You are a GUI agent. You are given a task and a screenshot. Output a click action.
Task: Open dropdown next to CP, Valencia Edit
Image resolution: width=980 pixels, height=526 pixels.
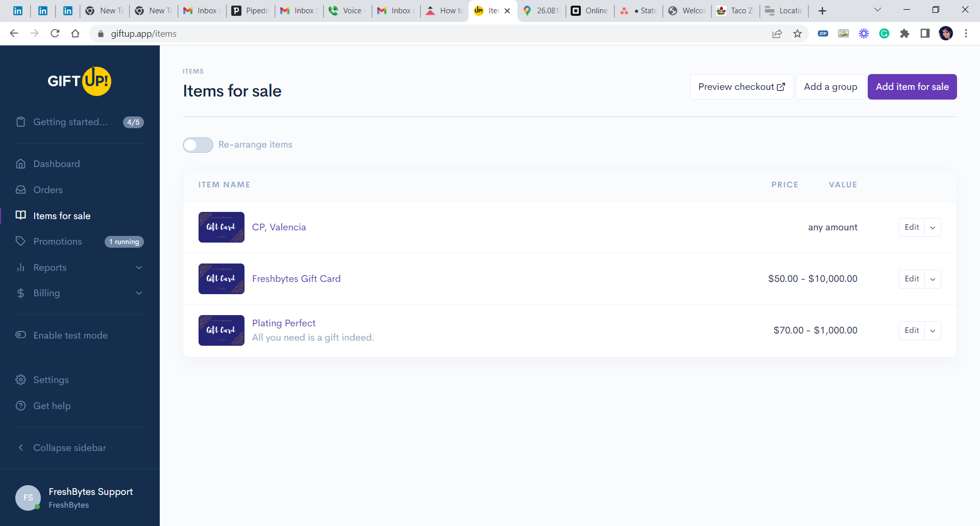click(933, 228)
